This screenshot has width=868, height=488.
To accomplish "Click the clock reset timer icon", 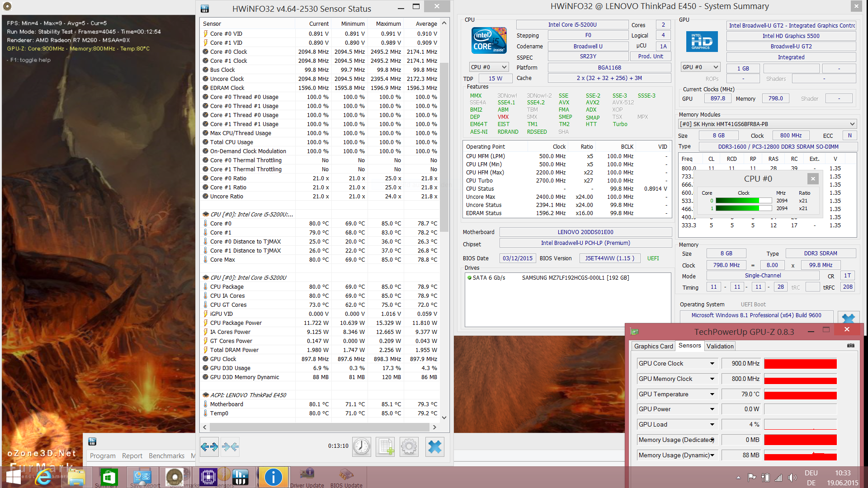I will click(362, 447).
